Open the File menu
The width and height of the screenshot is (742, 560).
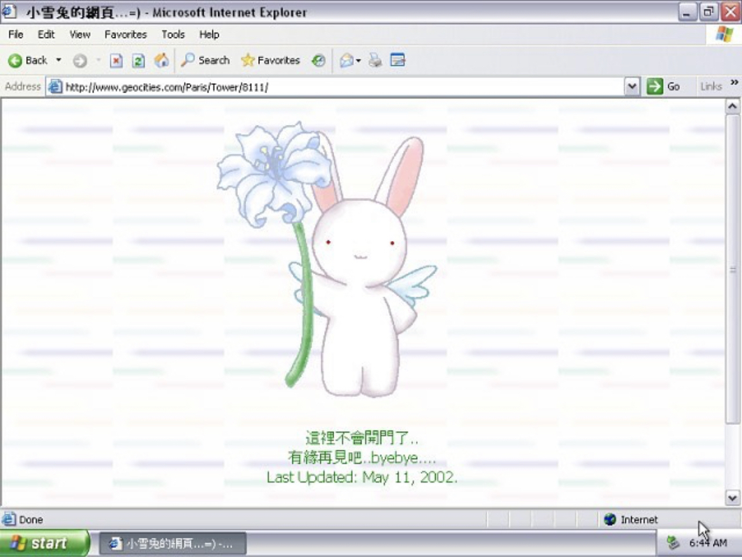click(16, 34)
